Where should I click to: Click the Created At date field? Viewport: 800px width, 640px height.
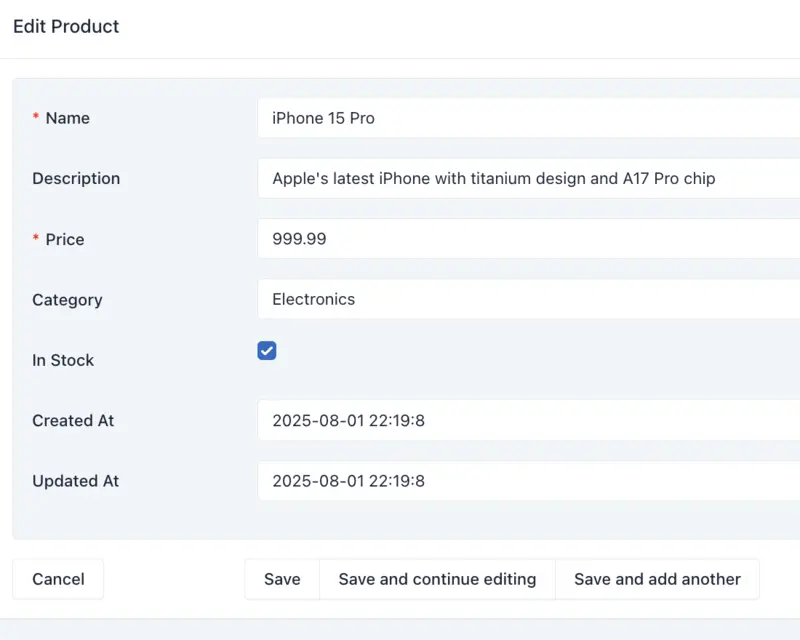click(x=529, y=420)
